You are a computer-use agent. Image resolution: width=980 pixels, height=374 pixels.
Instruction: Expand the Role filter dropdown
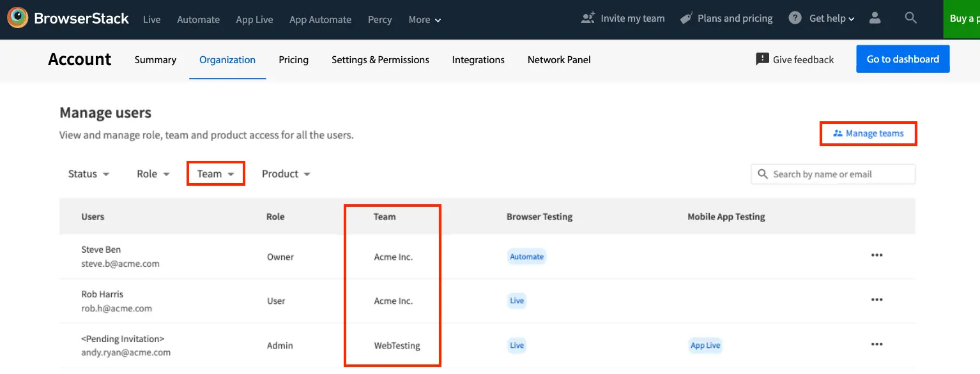[x=153, y=174]
